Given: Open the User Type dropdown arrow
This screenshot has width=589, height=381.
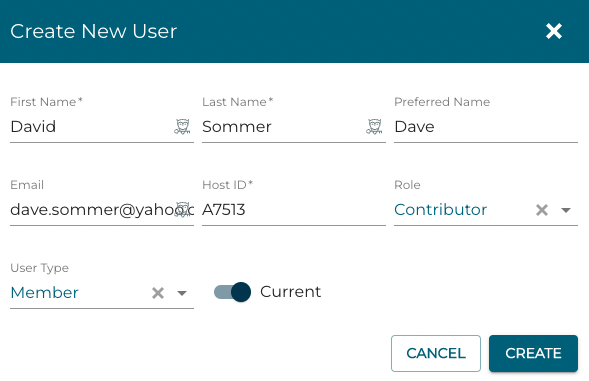Looking at the screenshot, I should pos(182,293).
